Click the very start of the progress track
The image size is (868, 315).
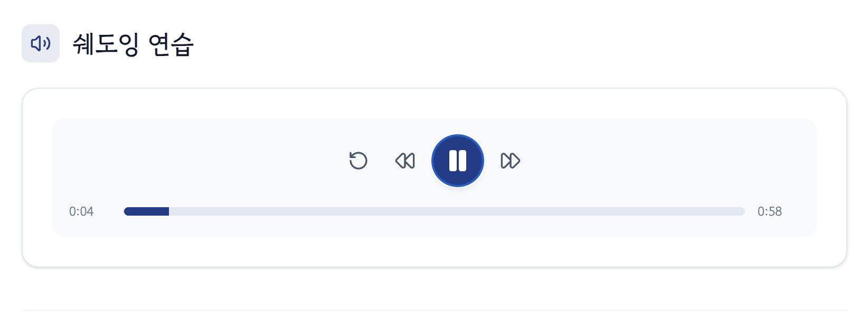point(126,211)
